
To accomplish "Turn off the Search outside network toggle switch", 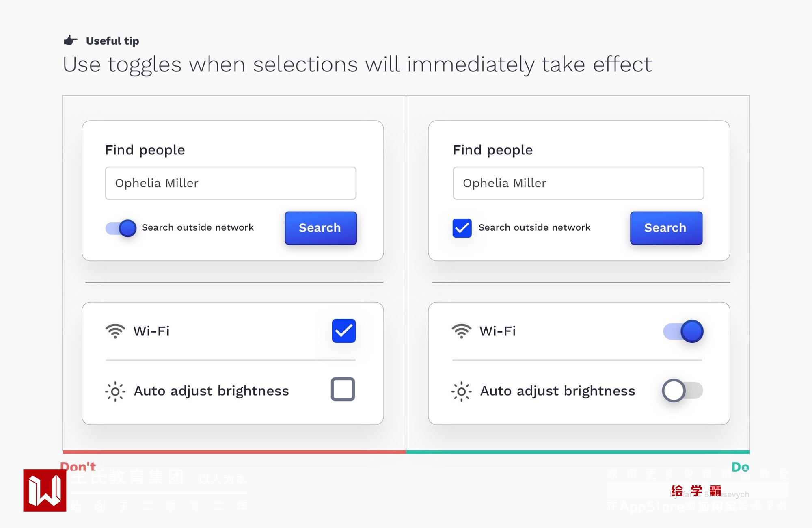I will (x=121, y=228).
